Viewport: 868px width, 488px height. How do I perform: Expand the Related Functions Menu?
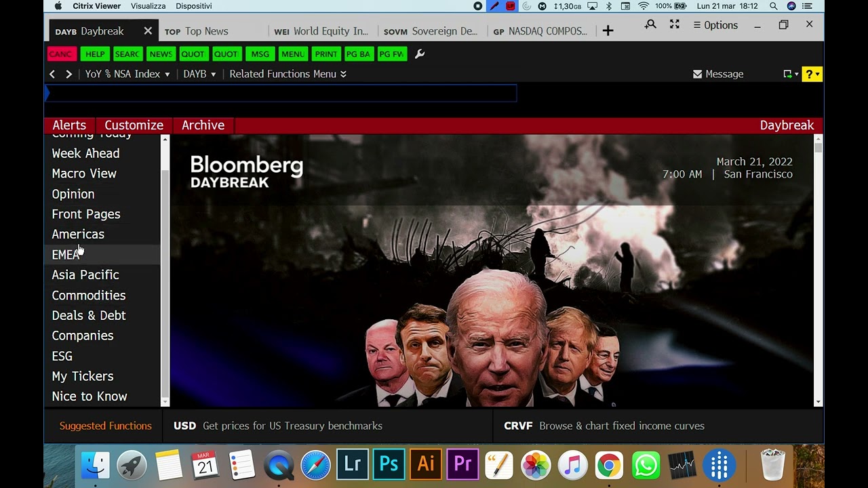click(x=288, y=74)
